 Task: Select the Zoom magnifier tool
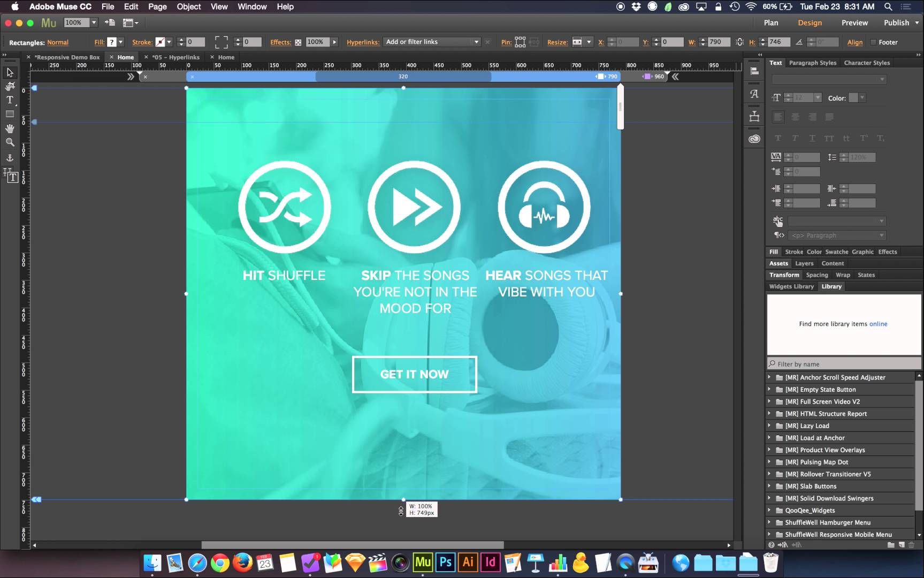[10, 142]
